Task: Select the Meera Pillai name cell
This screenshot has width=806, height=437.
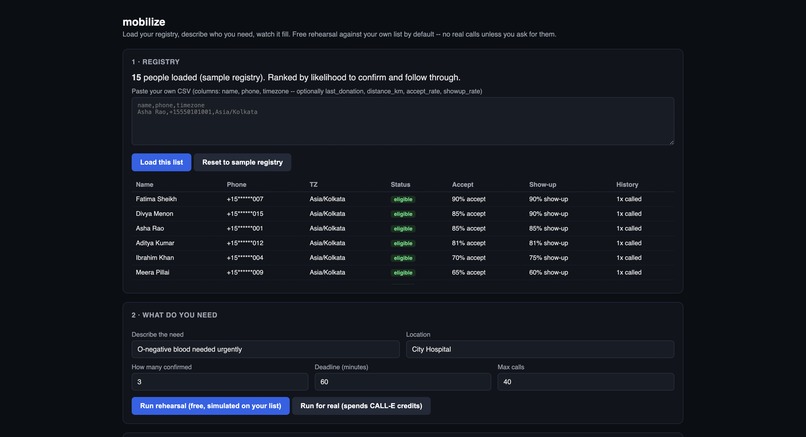Action: coord(152,272)
